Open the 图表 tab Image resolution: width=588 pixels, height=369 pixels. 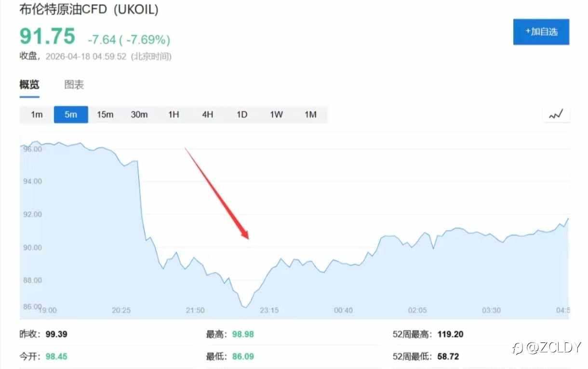(74, 85)
